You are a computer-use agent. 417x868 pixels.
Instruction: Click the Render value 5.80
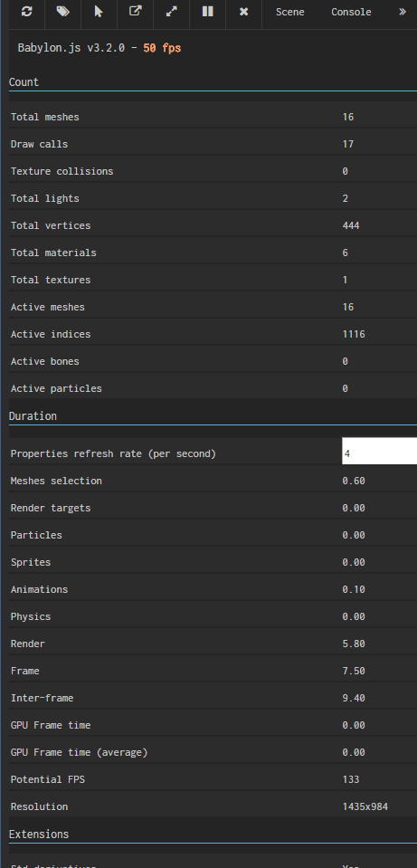click(x=354, y=644)
